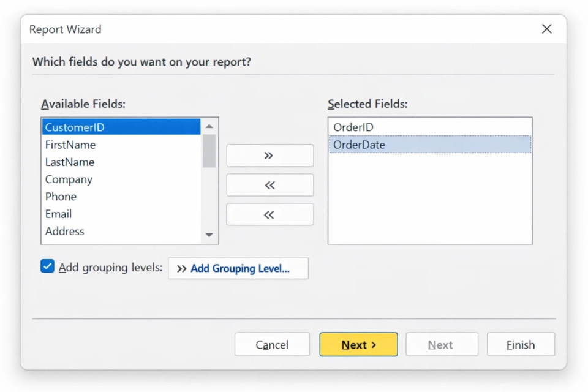This screenshot has height=392, width=588.
Task: Uncheck the Add grouping levels checkbox
Action: 48,266
